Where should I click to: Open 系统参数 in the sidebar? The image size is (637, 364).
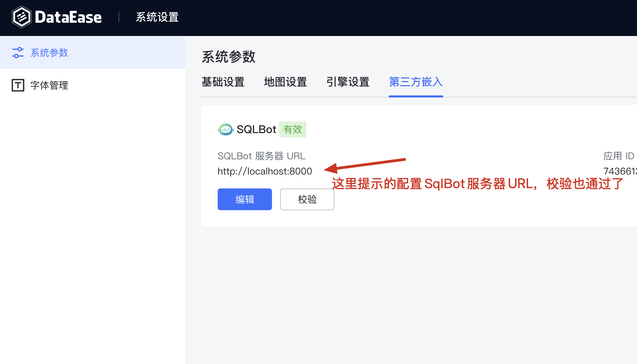(50, 53)
